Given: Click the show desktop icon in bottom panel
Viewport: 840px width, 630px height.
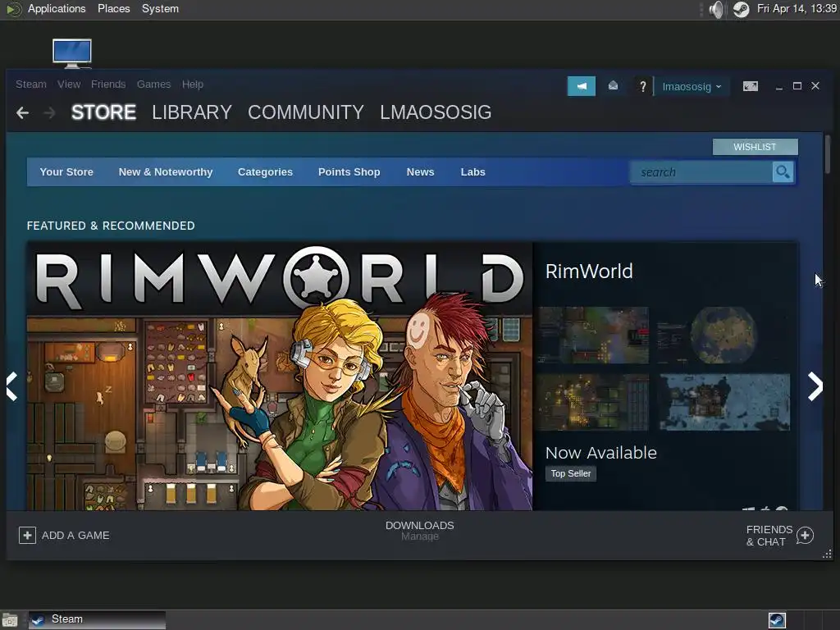Looking at the screenshot, I should tap(10, 620).
